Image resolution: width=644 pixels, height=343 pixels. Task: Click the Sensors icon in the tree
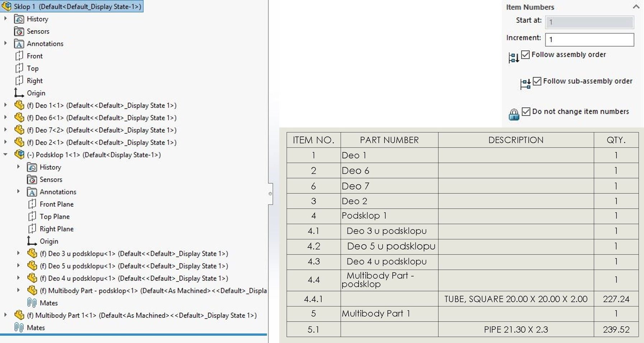(x=19, y=31)
